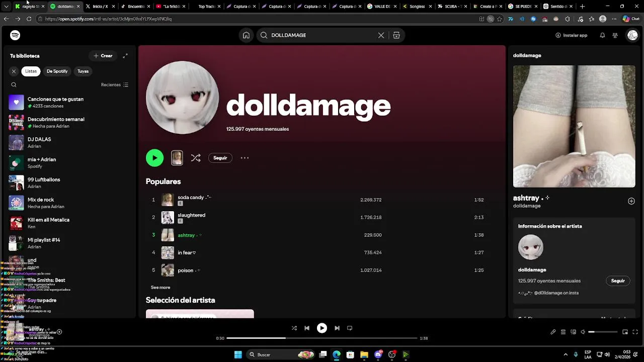
Task: Open DJ DALAS playlist
Action: 69,143
